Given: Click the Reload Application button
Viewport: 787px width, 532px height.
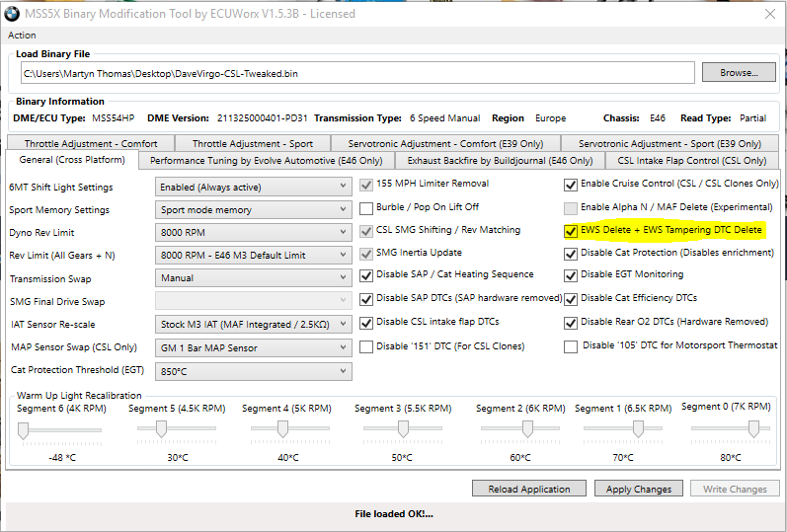Looking at the screenshot, I should pos(529,489).
